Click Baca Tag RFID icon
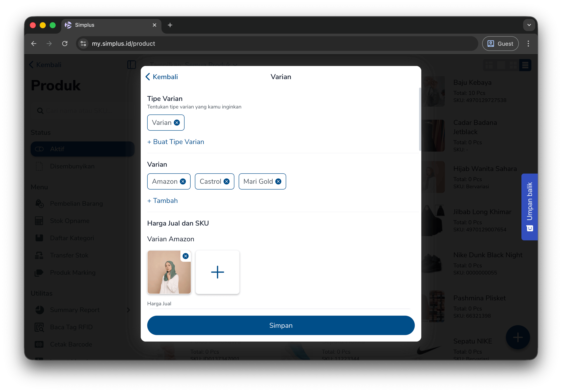Viewport: 562px width, 392px height. coord(39,327)
